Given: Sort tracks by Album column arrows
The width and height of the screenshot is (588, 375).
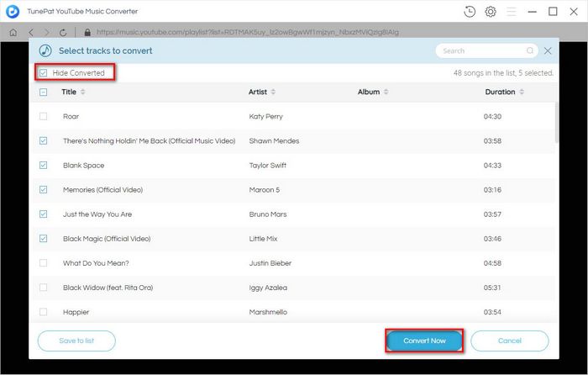Looking at the screenshot, I should pyautogui.click(x=386, y=92).
